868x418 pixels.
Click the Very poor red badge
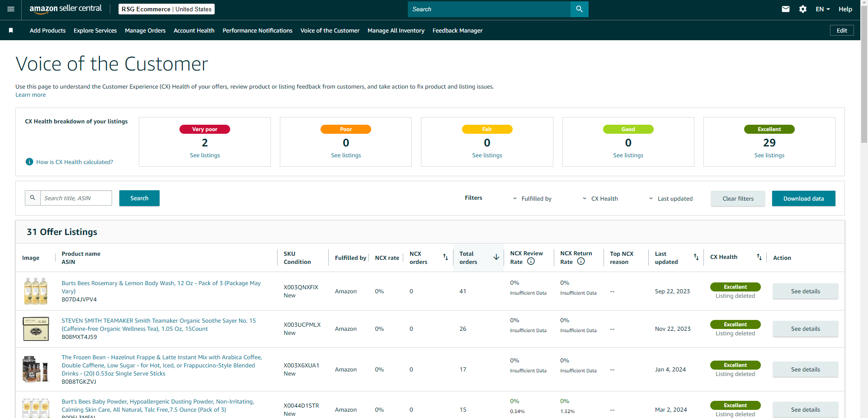tap(205, 129)
